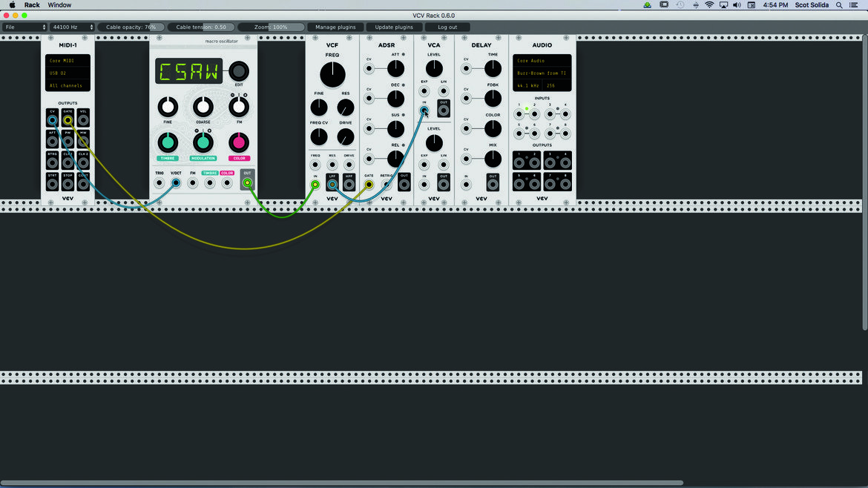Click the MIDI-1 STRT output jack
The width and height of the screenshot is (868, 488).
[x=52, y=183]
